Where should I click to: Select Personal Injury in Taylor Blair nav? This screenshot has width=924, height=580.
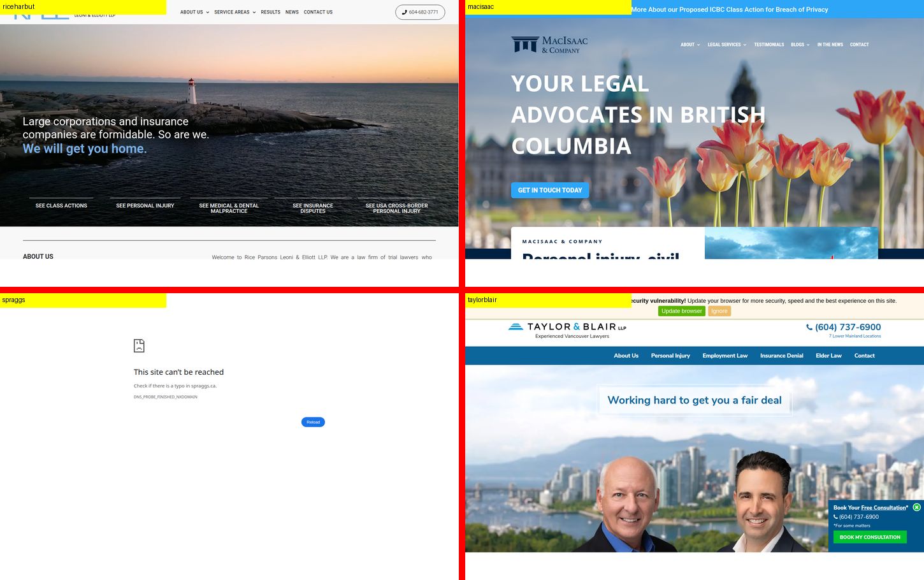click(670, 356)
